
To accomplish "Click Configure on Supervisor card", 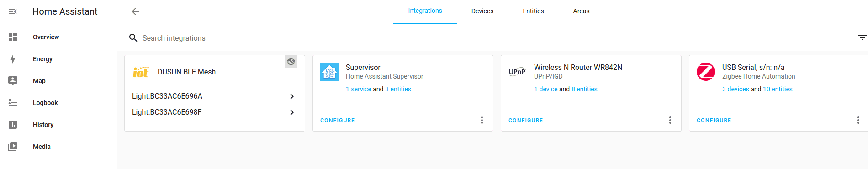I will tap(338, 121).
